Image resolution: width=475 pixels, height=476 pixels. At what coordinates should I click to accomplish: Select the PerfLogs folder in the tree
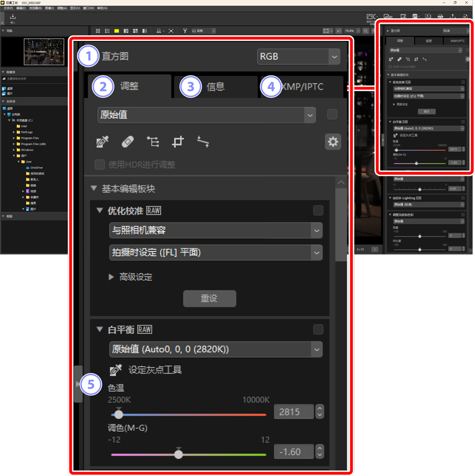pos(27,132)
